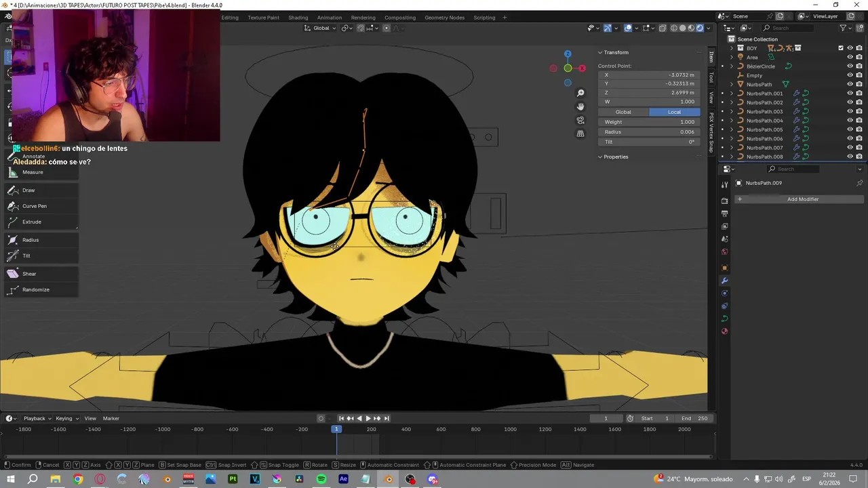Hide NurbsPath.003 eye toggle
Image resolution: width=868 pixels, height=488 pixels.
point(850,111)
